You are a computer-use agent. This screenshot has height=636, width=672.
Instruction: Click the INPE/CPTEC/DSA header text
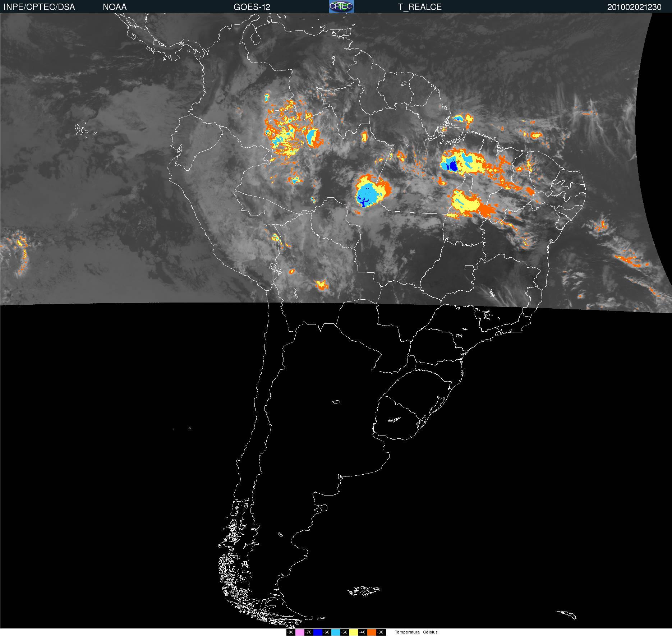pos(39,7)
